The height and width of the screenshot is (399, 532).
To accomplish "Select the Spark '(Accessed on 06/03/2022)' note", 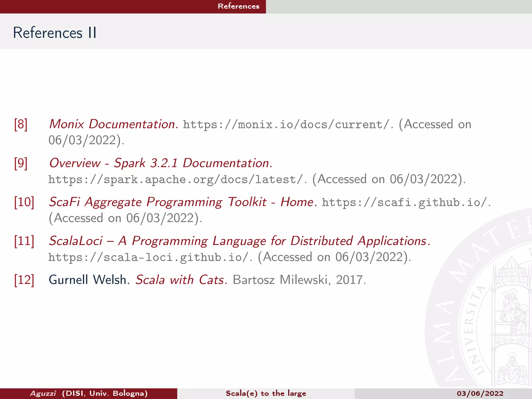I will [x=387, y=179].
